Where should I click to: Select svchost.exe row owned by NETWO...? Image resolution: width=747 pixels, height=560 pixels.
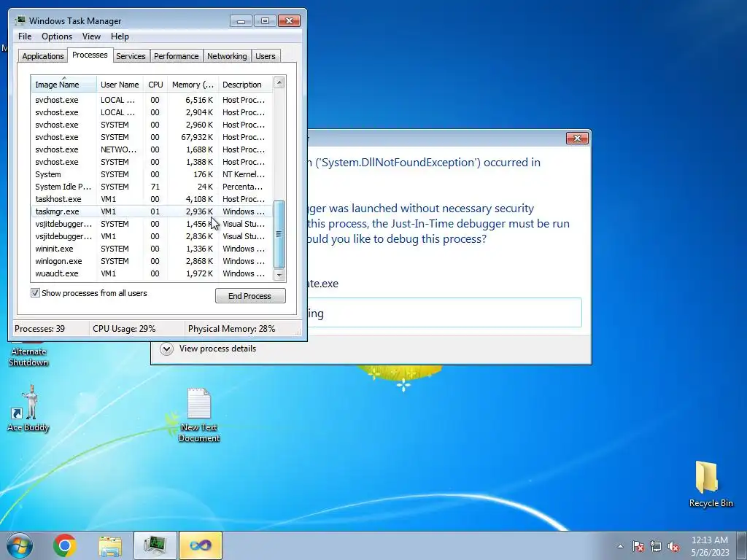click(152, 149)
